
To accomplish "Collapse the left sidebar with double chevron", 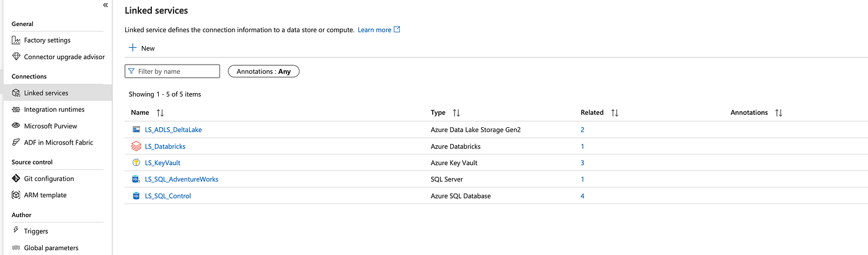I will (x=105, y=5).
